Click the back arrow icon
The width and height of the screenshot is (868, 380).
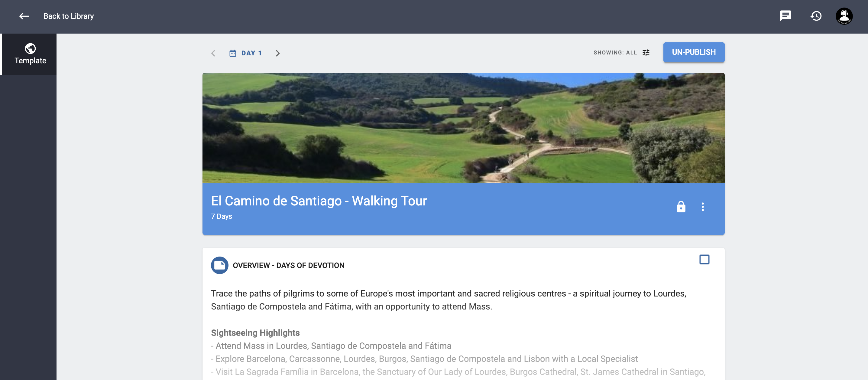(24, 16)
